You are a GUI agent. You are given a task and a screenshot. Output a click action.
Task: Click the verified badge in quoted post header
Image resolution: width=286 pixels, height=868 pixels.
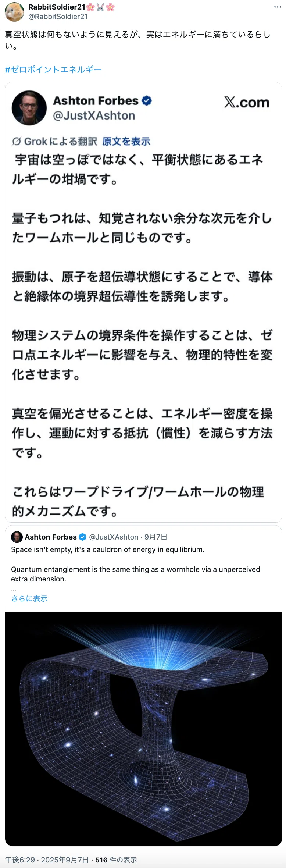click(x=83, y=537)
